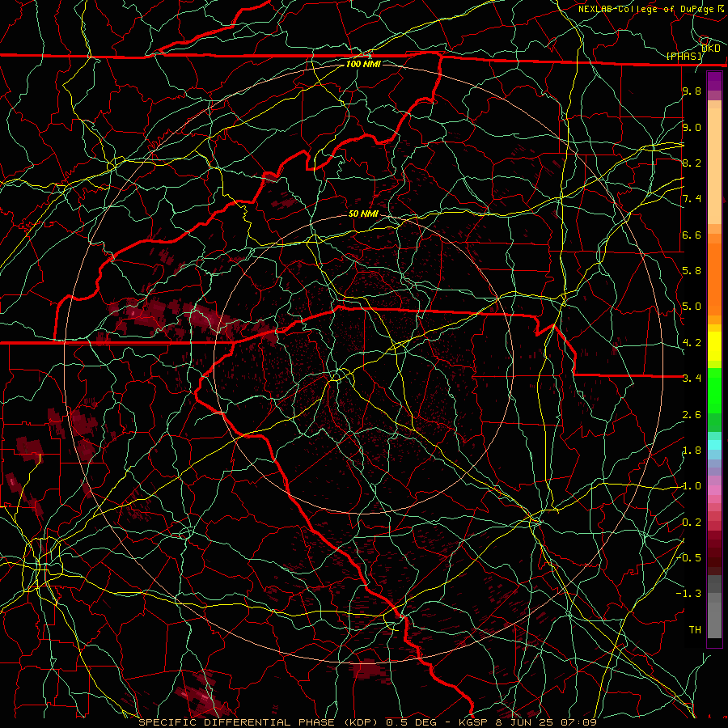Click the 2.6 scale value

point(692,415)
